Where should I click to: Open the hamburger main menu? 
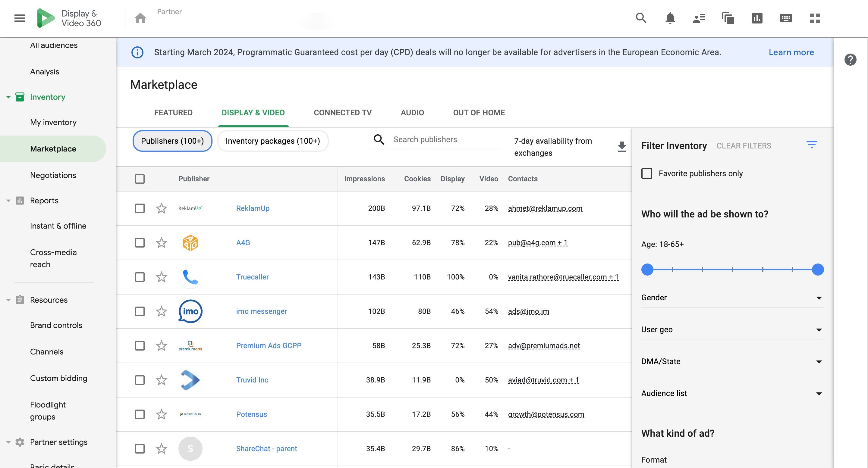click(x=20, y=18)
